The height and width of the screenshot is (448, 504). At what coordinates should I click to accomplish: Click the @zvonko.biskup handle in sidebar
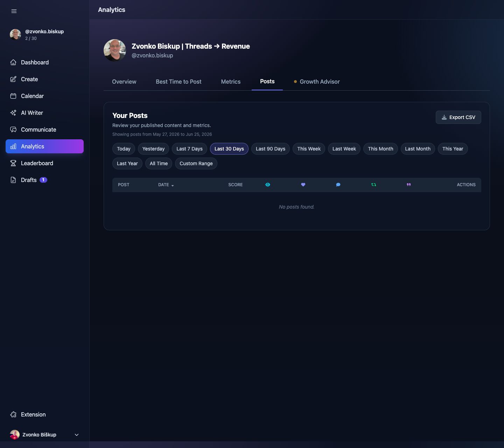[44, 31]
